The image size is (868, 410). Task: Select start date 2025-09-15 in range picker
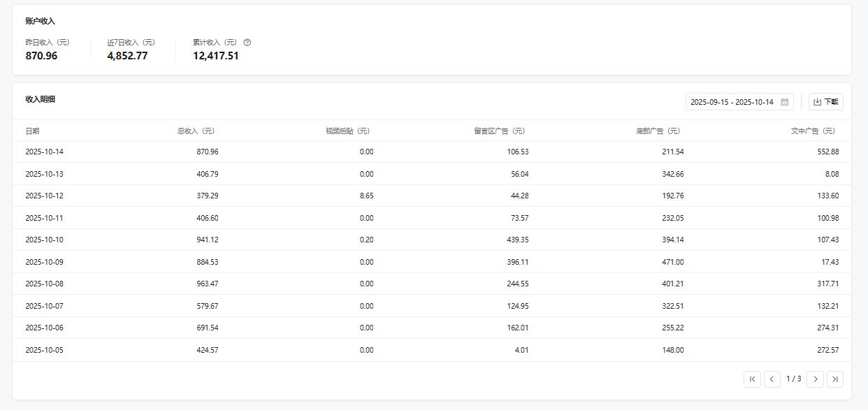coord(709,102)
